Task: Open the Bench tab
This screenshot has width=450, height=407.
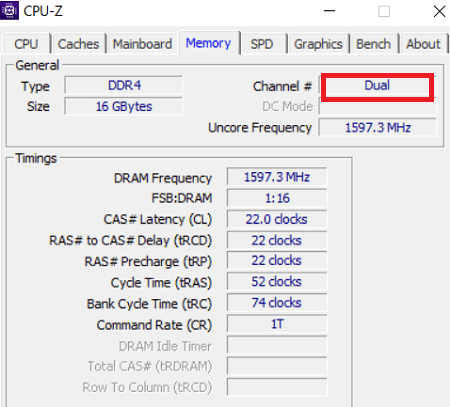Action: pos(374,44)
